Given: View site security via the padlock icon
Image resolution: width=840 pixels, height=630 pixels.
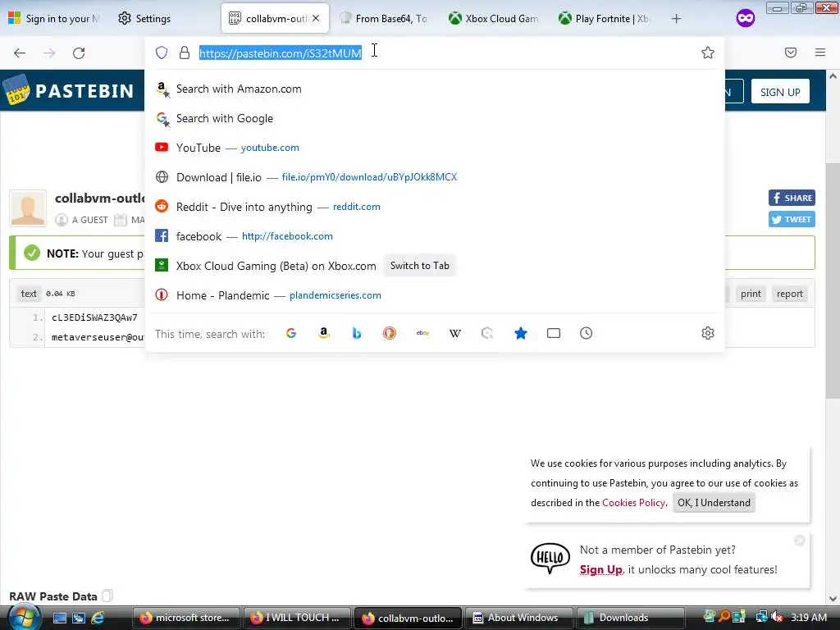Looking at the screenshot, I should pos(185,52).
